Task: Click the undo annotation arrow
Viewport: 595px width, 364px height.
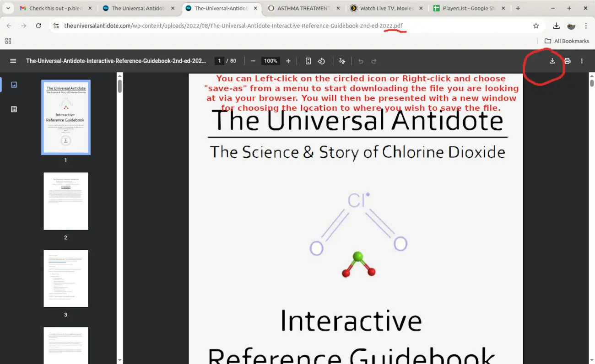Action: click(361, 61)
